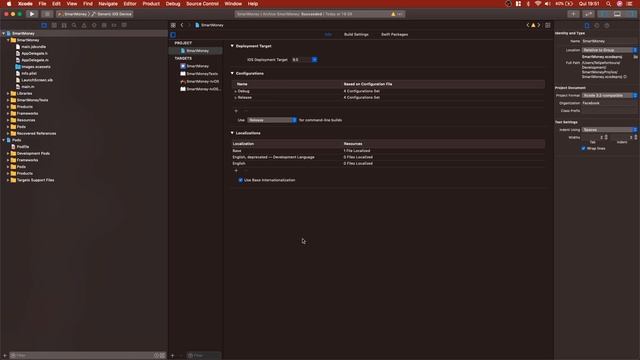Click the Run (play) button
Image resolution: width=640 pixels, height=360 pixels.
[32, 14]
